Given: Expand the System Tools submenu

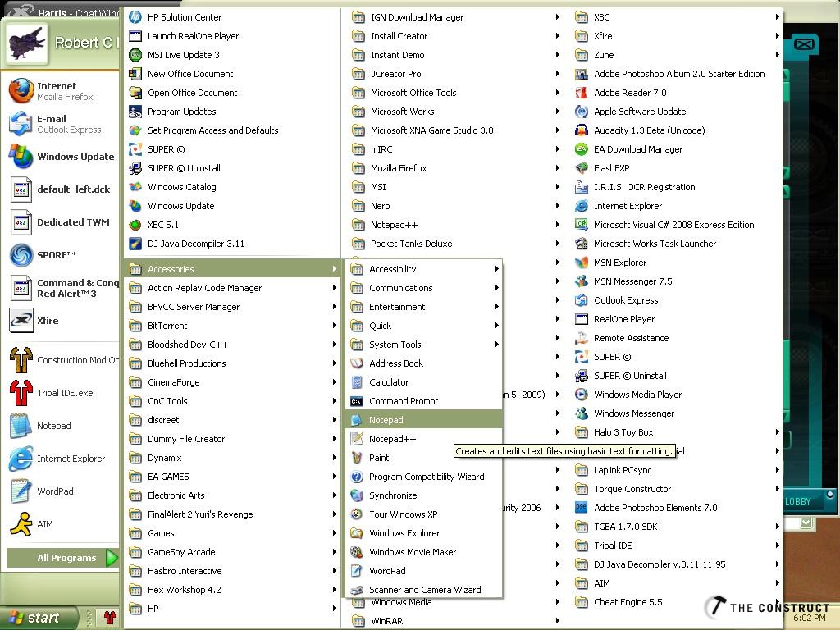Looking at the screenshot, I should 424,345.
